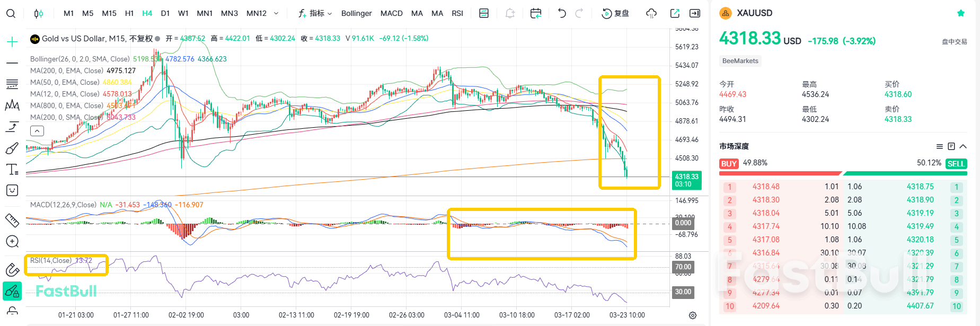980x326 pixels.
Task: Switch market depth to list view icon
Action: pyautogui.click(x=940, y=146)
